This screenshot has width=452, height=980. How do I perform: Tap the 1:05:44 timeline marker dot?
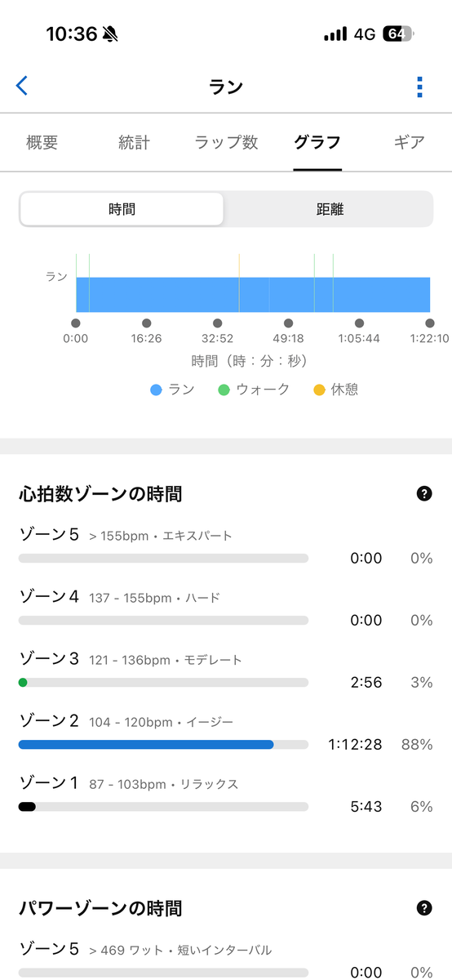click(359, 323)
